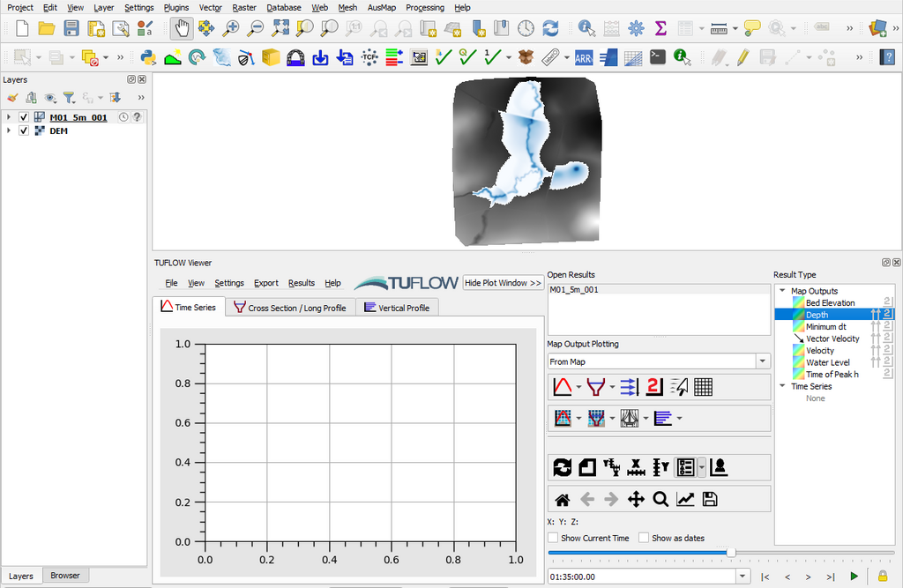Switch to Cross Section / Long Profile tab
Screen dimensions: 903x588
click(x=290, y=308)
